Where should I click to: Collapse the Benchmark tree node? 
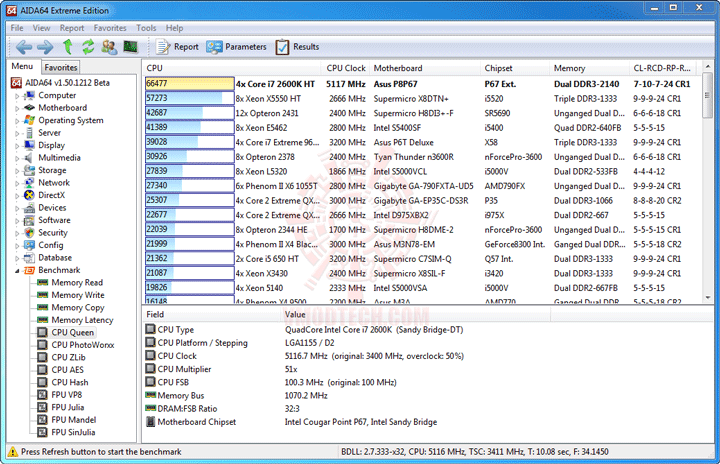click(x=17, y=271)
